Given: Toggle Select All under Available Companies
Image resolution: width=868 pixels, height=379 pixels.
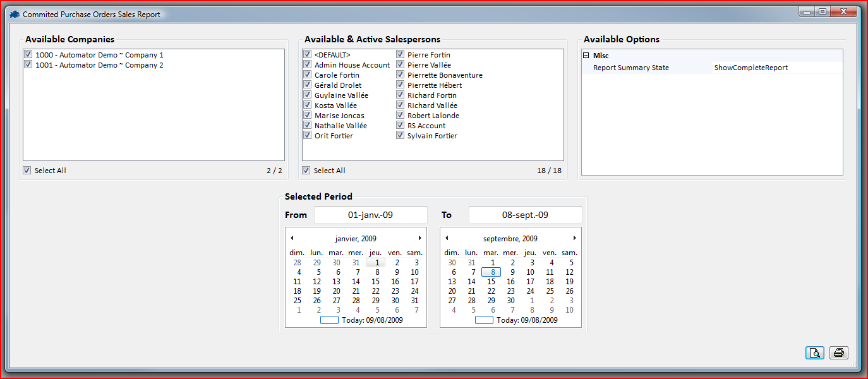Looking at the screenshot, I should (27, 171).
